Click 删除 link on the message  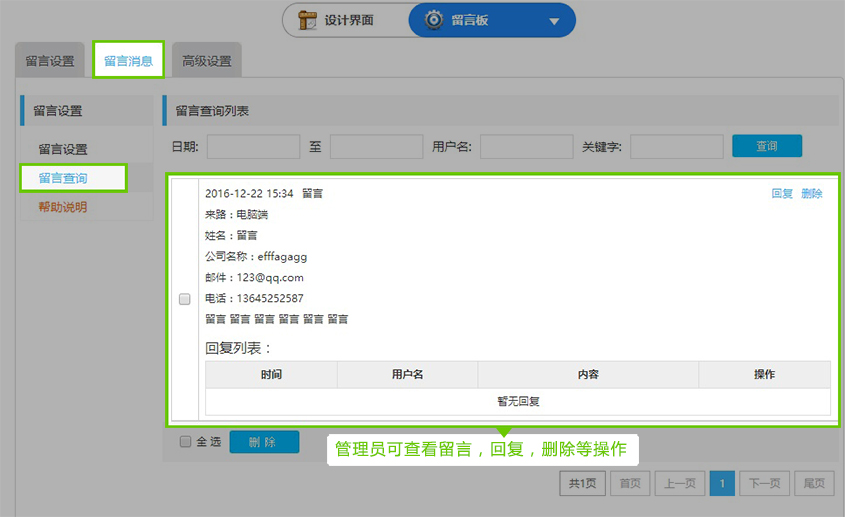click(812, 194)
